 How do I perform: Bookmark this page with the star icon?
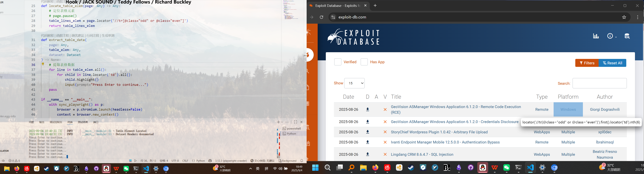tap(624, 17)
